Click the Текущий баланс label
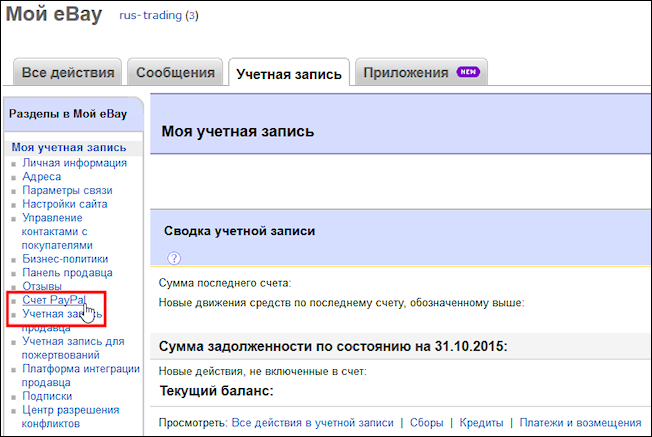This screenshot has height=437, width=652. click(216, 391)
